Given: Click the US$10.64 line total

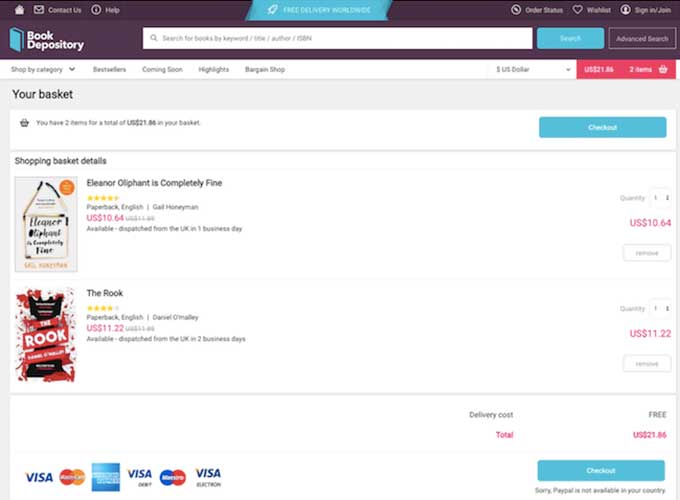Looking at the screenshot, I should [650, 223].
